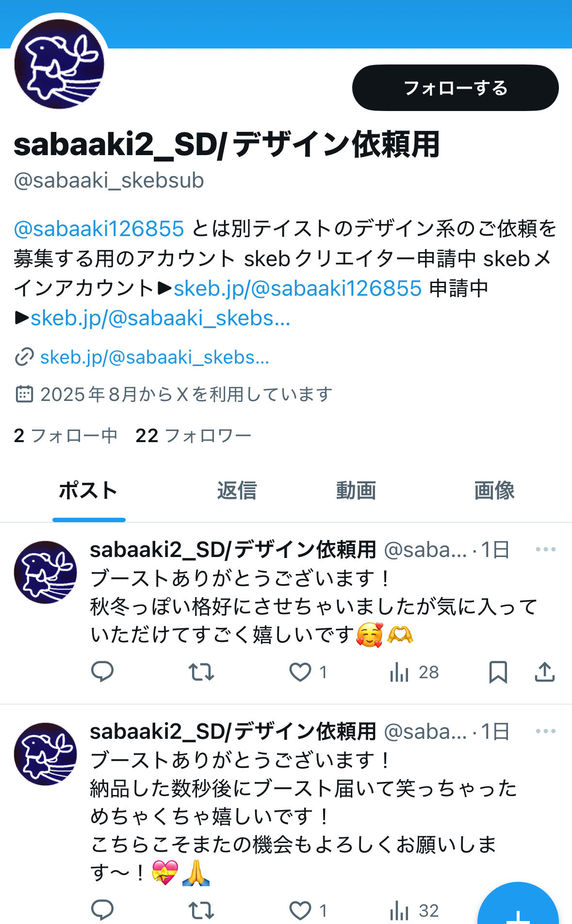View the 22 フォロワー followers list

coord(194,435)
